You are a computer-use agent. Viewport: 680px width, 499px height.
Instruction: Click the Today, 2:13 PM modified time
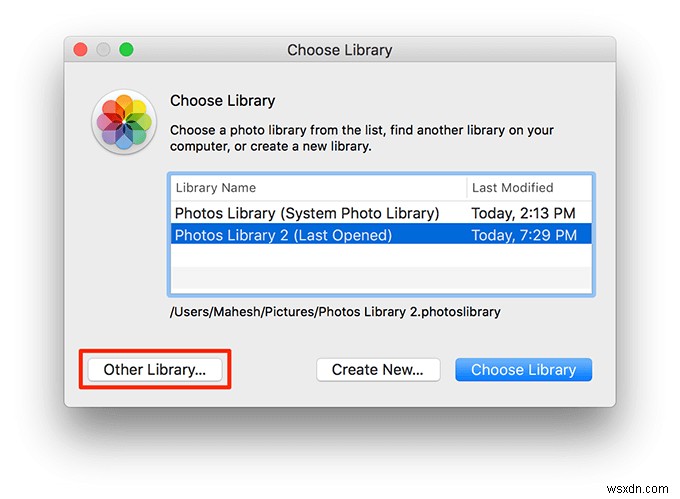point(524,213)
